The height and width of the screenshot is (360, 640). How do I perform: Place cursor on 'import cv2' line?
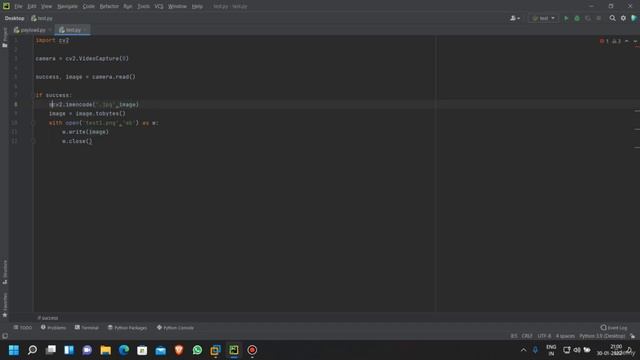(52, 40)
